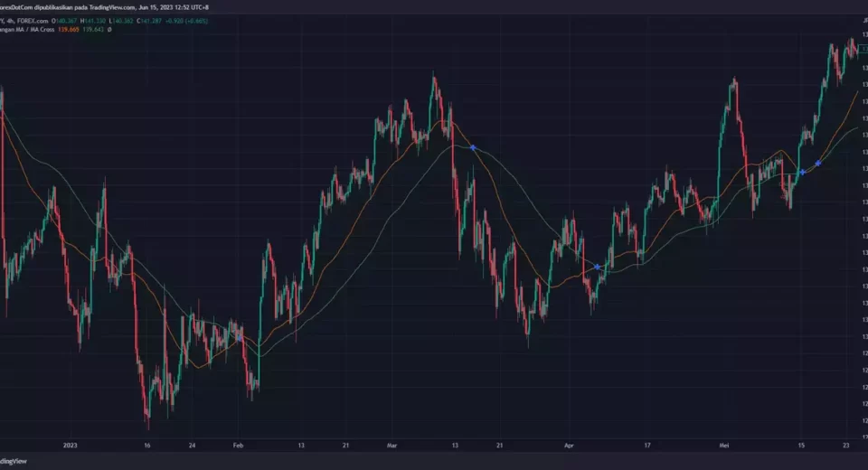
Task: Click the 'TradingView.com' text in the header
Action: pyautogui.click(x=112, y=7)
